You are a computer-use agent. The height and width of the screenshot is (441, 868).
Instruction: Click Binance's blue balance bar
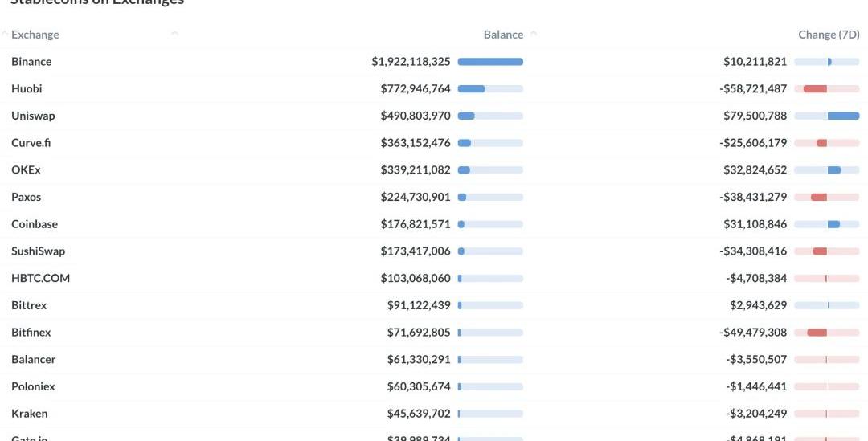(x=490, y=62)
